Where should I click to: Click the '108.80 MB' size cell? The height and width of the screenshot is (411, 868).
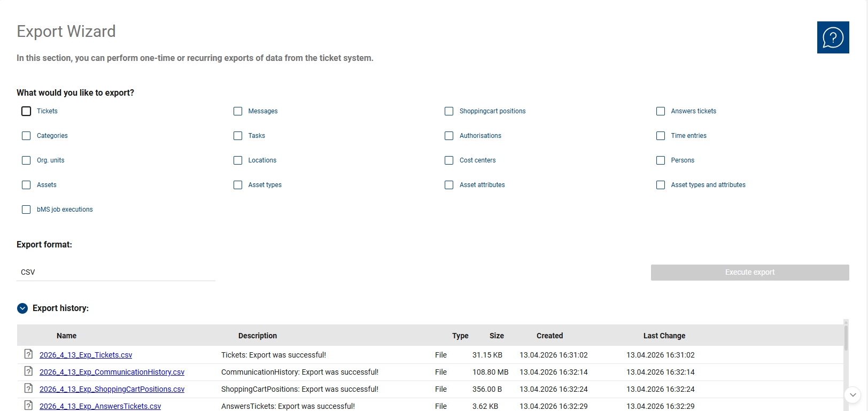(490, 372)
